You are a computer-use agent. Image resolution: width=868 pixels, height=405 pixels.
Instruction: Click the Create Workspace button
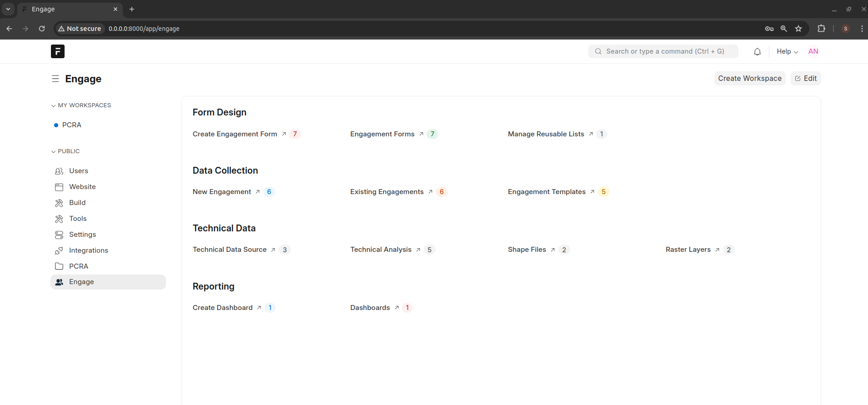750,78
